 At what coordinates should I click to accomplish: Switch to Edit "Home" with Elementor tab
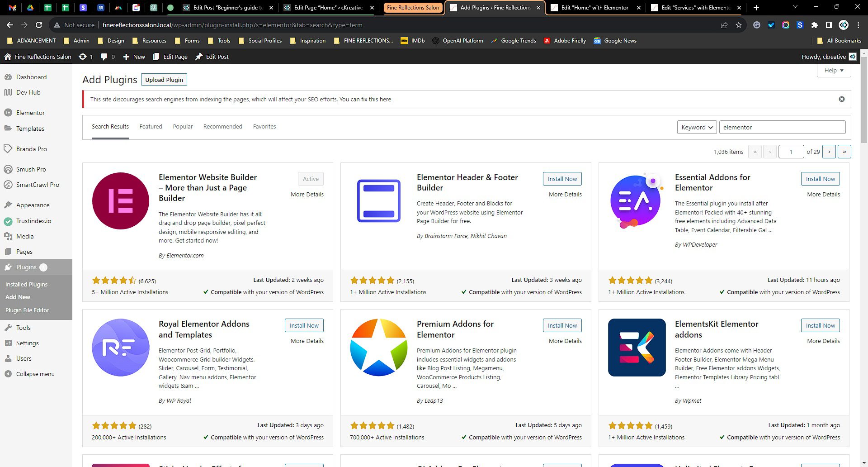pos(595,7)
